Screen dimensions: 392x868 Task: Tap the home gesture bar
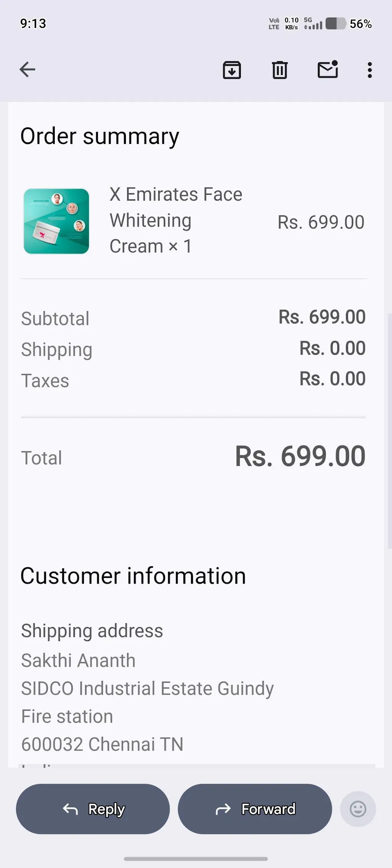click(196, 858)
